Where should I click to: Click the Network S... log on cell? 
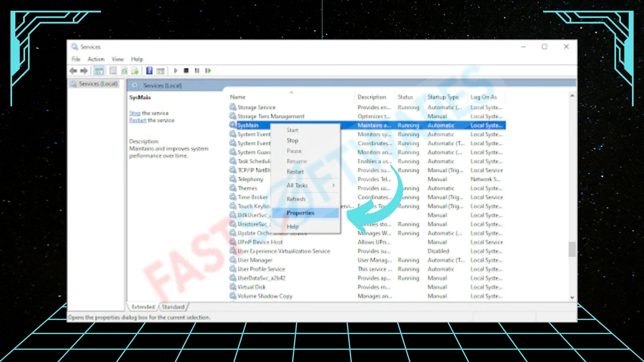[x=485, y=179]
